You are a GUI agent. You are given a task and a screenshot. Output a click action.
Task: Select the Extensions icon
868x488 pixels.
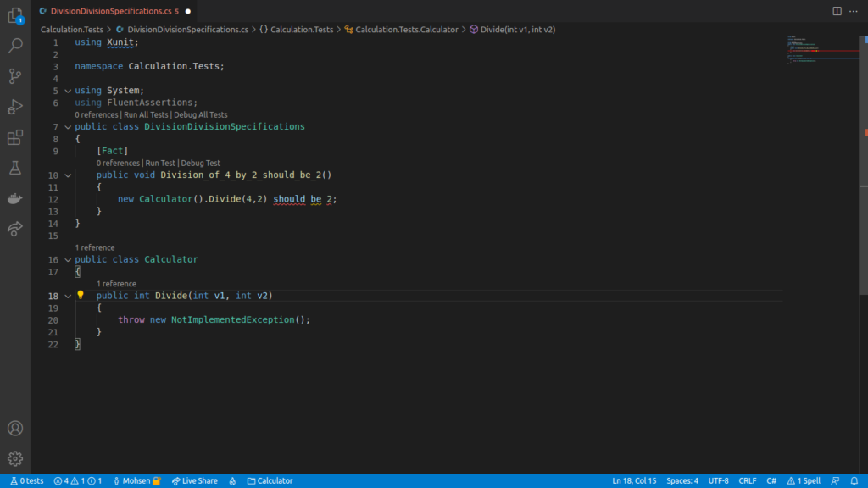coord(14,137)
